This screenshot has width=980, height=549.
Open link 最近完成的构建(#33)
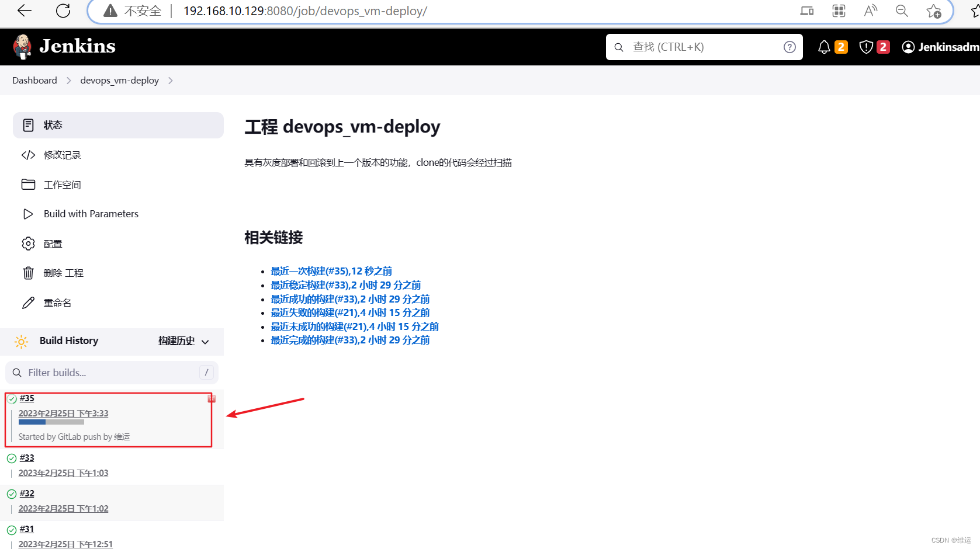350,340
